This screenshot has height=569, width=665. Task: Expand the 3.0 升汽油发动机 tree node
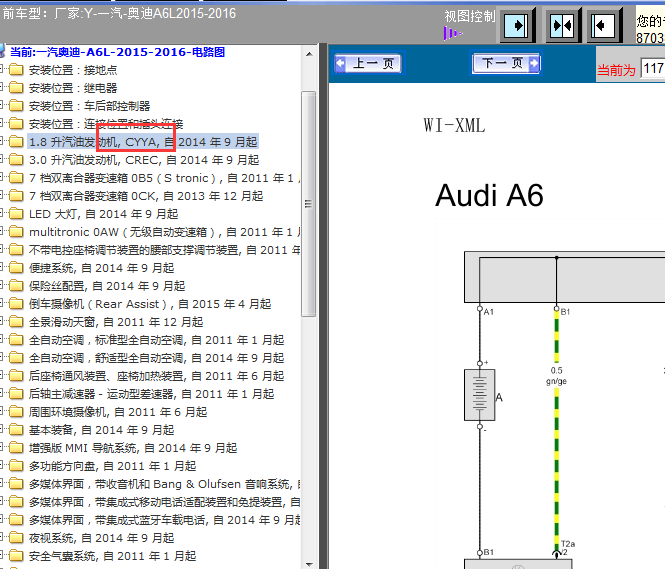[2, 159]
